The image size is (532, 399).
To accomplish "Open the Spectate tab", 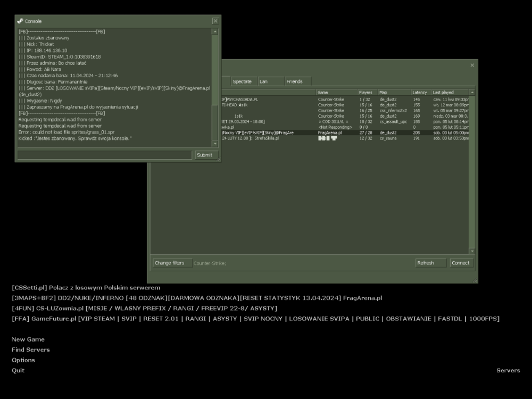I will pyautogui.click(x=243, y=81).
